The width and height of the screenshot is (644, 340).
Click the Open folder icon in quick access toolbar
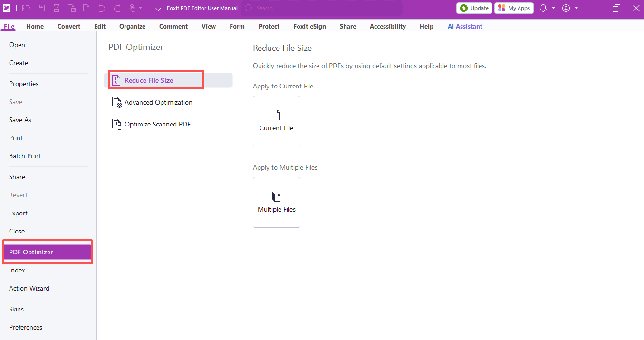[26, 8]
